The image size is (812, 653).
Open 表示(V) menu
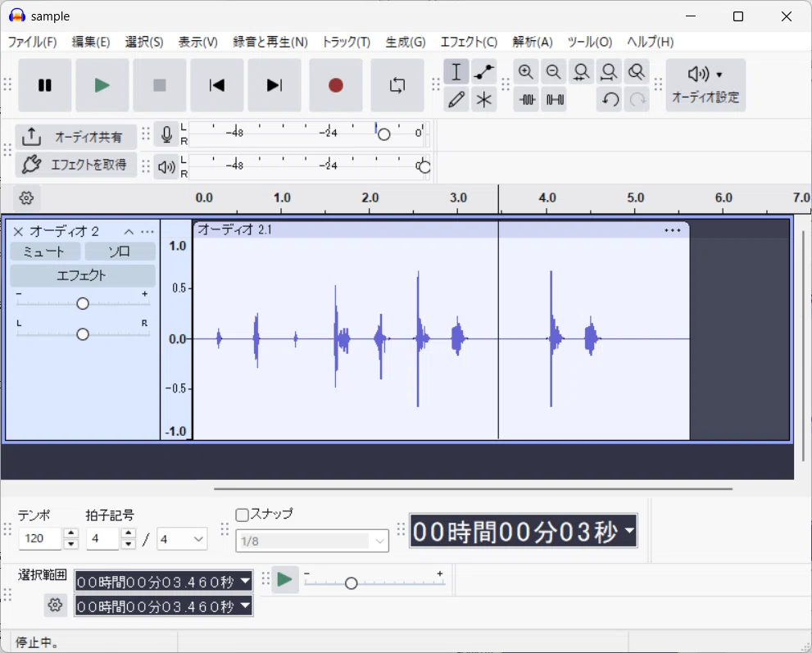197,42
